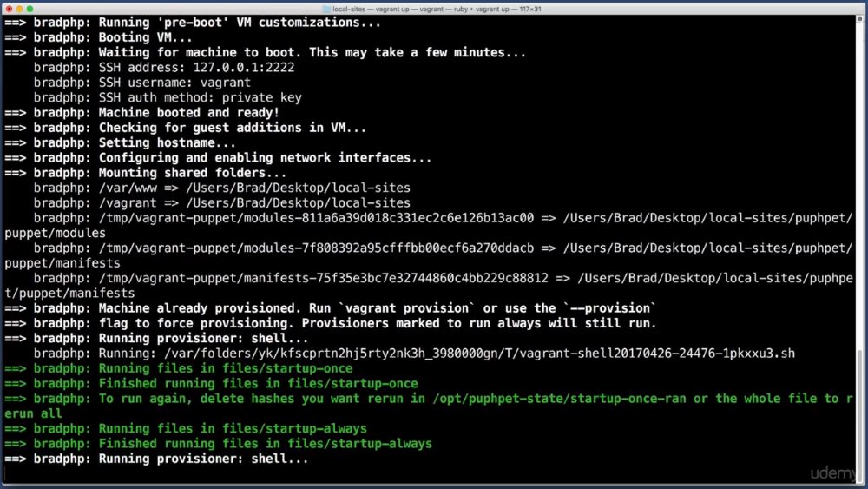Viewport: 868px width, 489px height.
Task: Click the udemy watermark logo
Action: click(833, 473)
